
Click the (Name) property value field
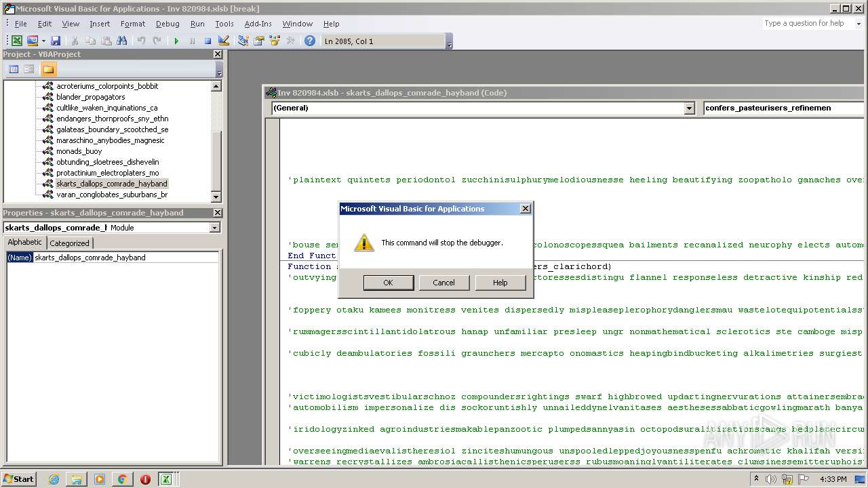(x=126, y=258)
